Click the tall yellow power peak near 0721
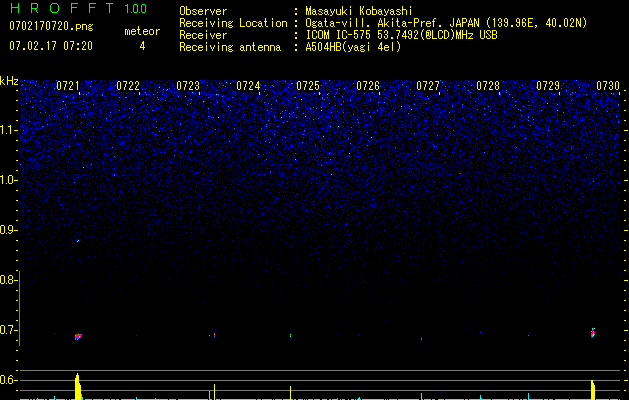The width and height of the screenshot is (629, 400). pyautogui.click(x=78, y=386)
